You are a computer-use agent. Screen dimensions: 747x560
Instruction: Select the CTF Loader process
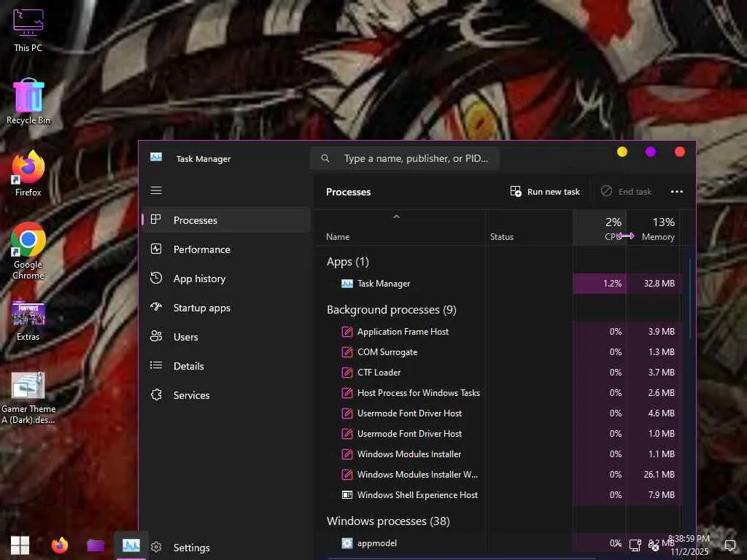pyautogui.click(x=498, y=373)
